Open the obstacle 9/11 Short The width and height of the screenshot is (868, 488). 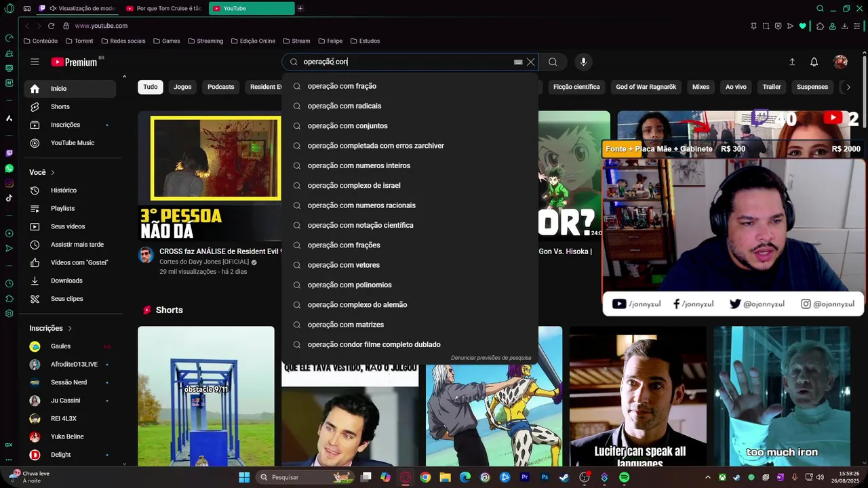tap(206, 396)
